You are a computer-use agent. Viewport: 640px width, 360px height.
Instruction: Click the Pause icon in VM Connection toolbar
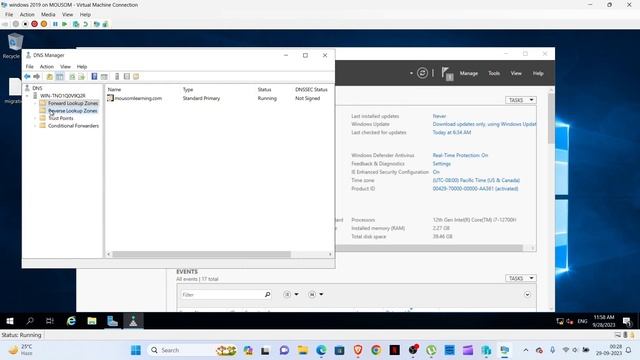click(55, 24)
